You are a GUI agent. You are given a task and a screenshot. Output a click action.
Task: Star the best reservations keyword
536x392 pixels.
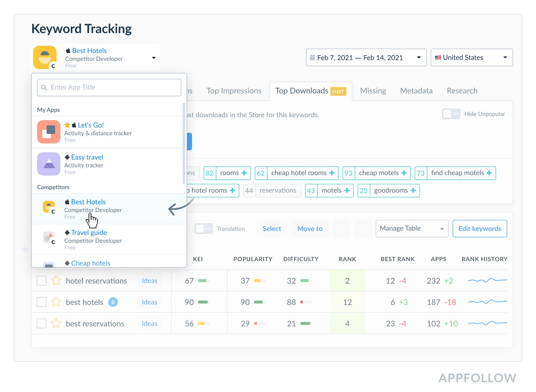point(56,324)
